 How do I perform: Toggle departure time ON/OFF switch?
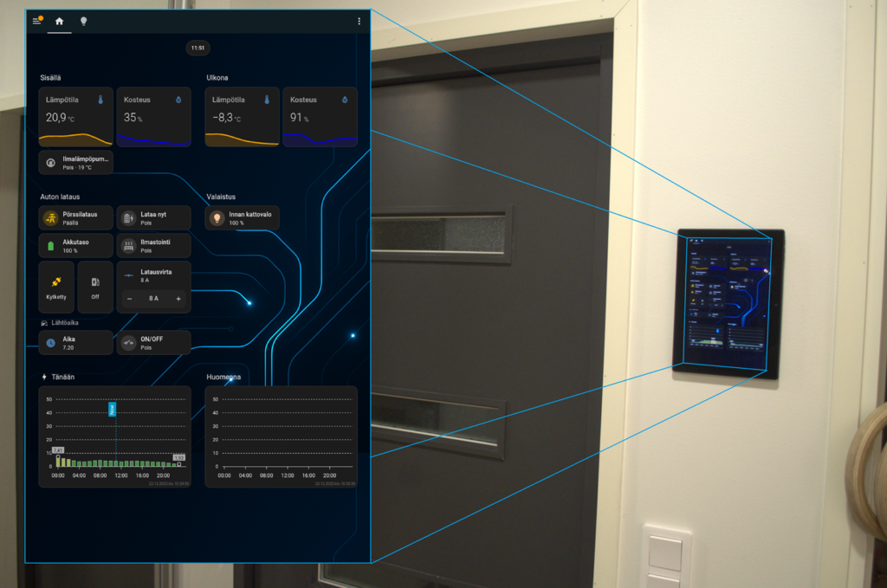128,343
